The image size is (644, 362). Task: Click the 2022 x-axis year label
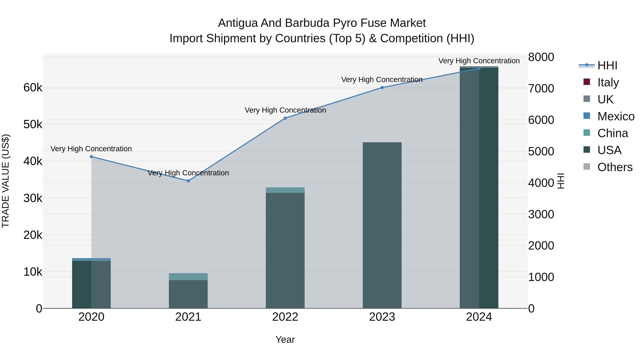[x=285, y=317]
